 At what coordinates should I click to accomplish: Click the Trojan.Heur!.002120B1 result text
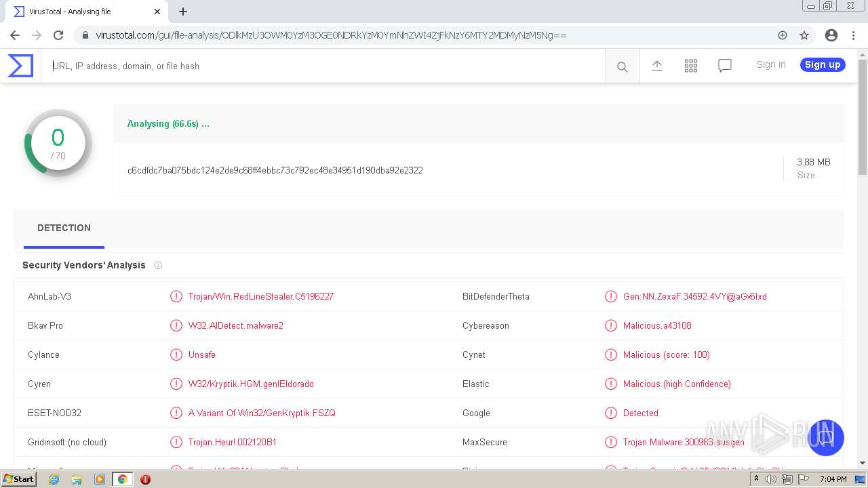click(233, 442)
